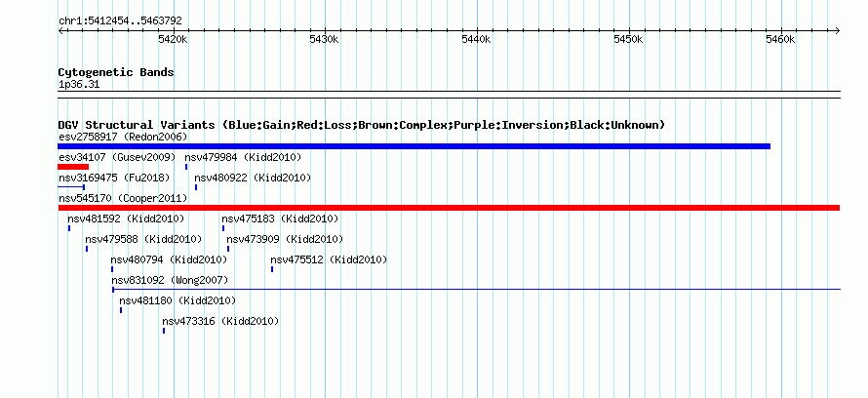Click the left arrow of the ruler
The width and height of the screenshot is (868, 398).
tap(60, 30)
